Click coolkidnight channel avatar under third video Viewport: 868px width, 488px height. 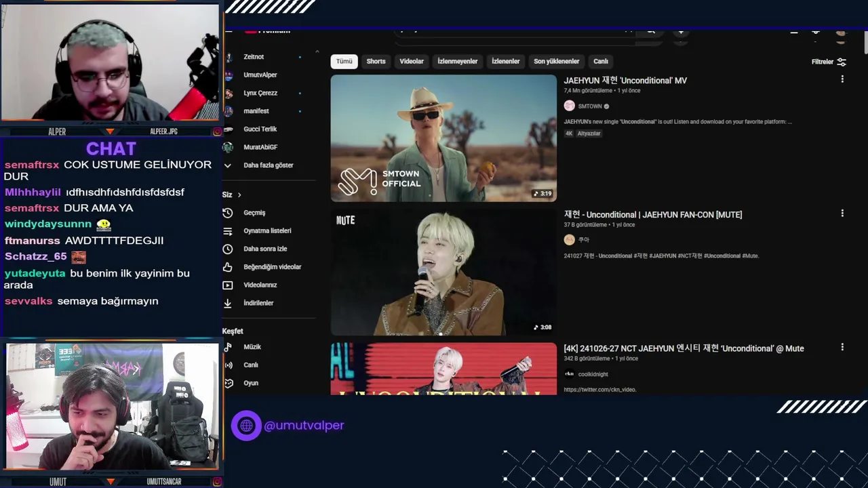pyautogui.click(x=569, y=373)
